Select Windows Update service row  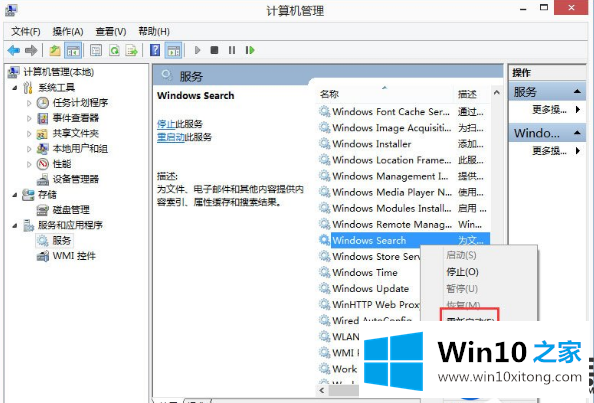370,289
